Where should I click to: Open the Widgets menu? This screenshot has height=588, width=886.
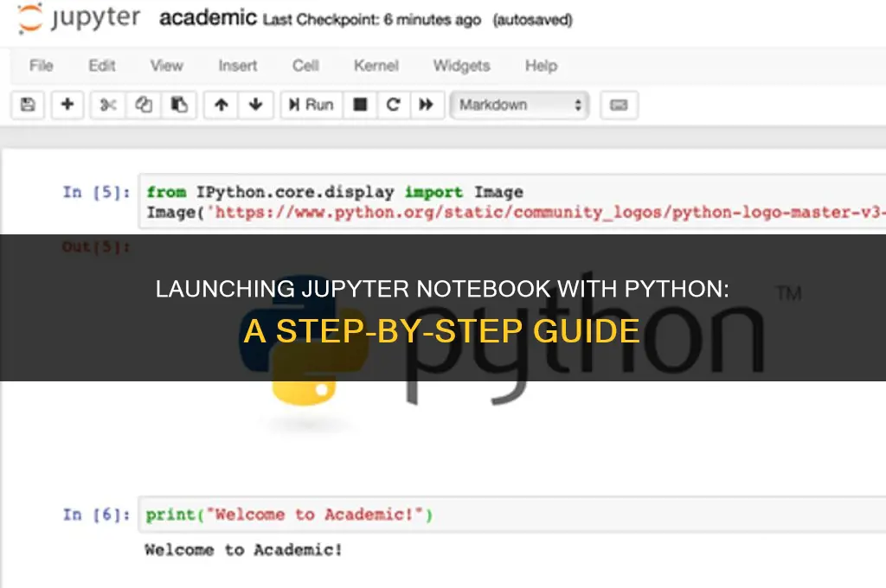point(462,66)
